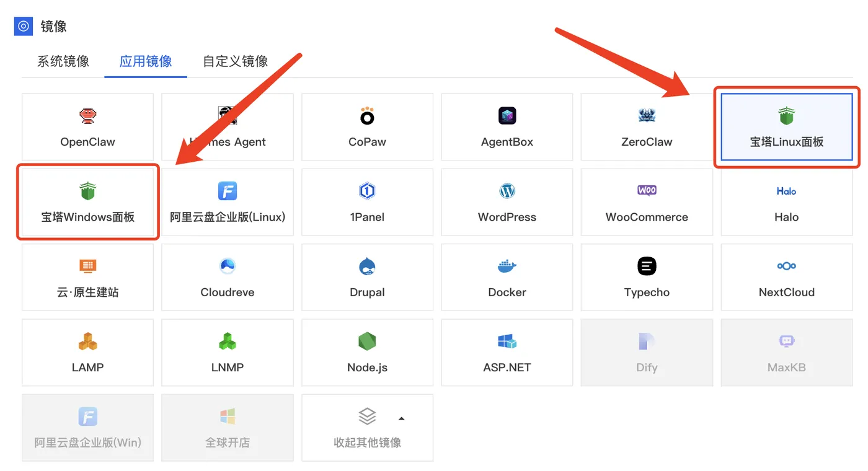Select the Docker whale icon
Image resolution: width=868 pixels, height=471 pixels.
(x=507, y=266)
